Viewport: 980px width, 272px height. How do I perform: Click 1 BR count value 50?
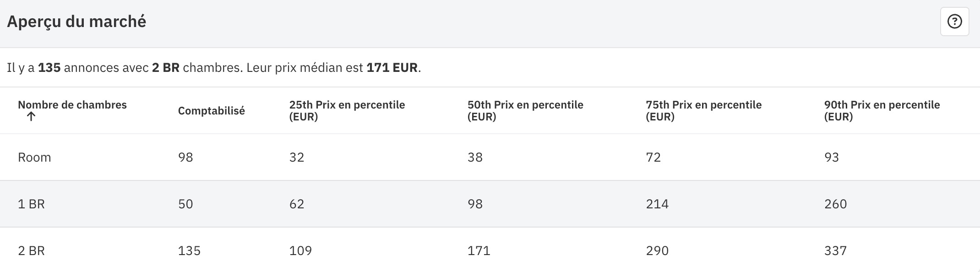point(185,204)
